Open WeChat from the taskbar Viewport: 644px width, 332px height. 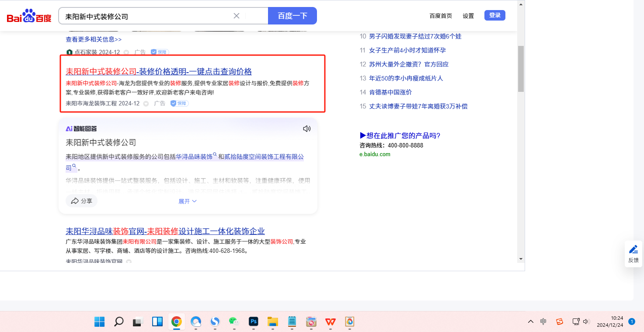point(234,322)
